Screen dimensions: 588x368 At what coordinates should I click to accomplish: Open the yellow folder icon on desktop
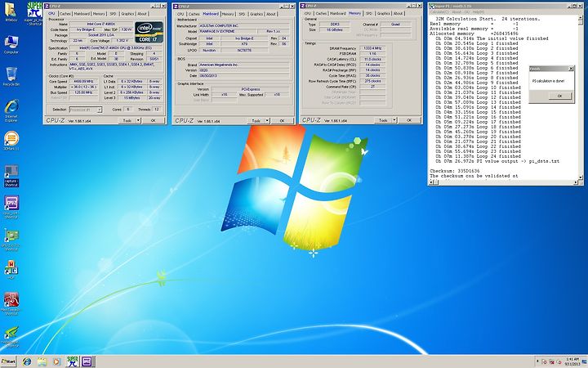click(11, 12)
